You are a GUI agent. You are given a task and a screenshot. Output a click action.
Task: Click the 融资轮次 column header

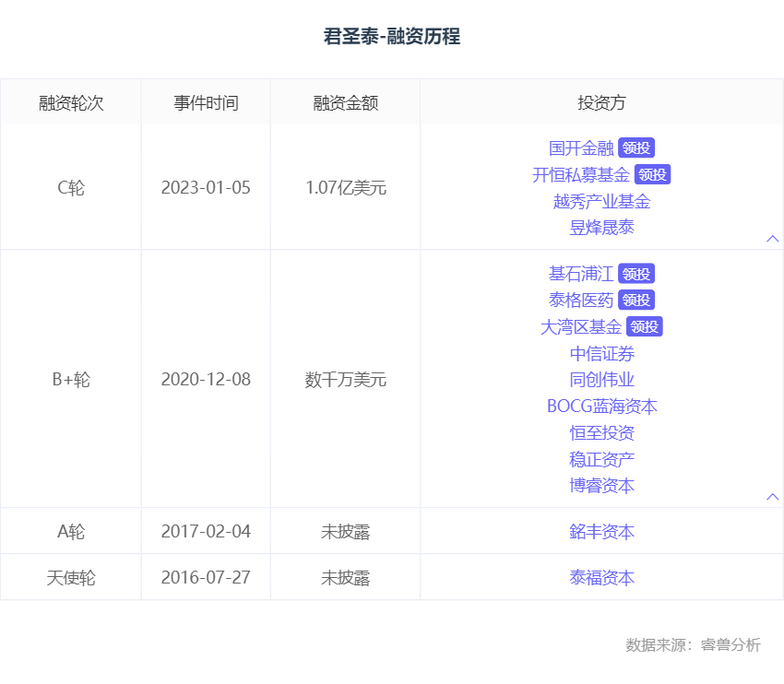(x=71, y=103)
